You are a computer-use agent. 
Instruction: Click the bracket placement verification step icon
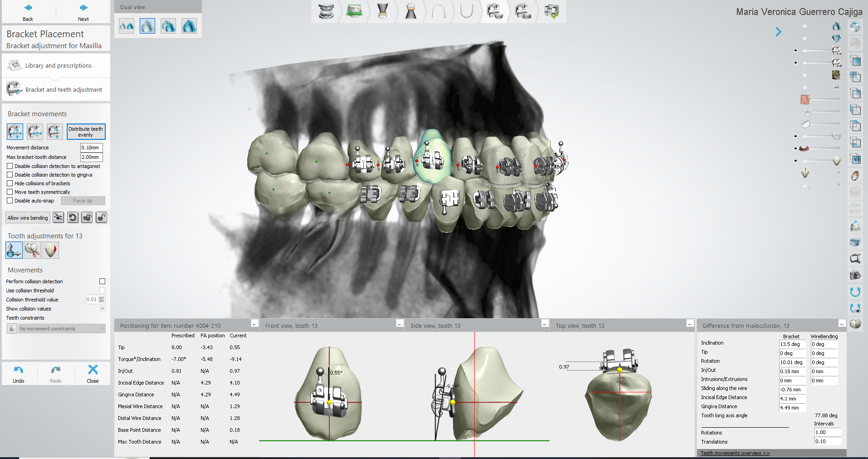pyautogui.click(x=551, y=11)
